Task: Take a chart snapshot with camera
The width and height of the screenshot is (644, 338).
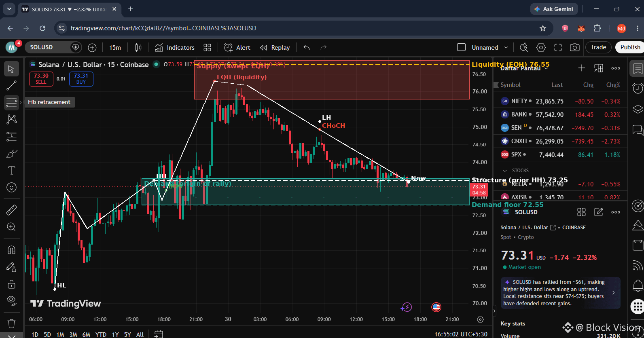Action: [574, 48]
